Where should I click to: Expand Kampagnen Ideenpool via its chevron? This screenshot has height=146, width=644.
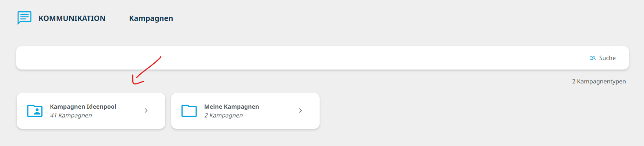click(x=146, y=111)
